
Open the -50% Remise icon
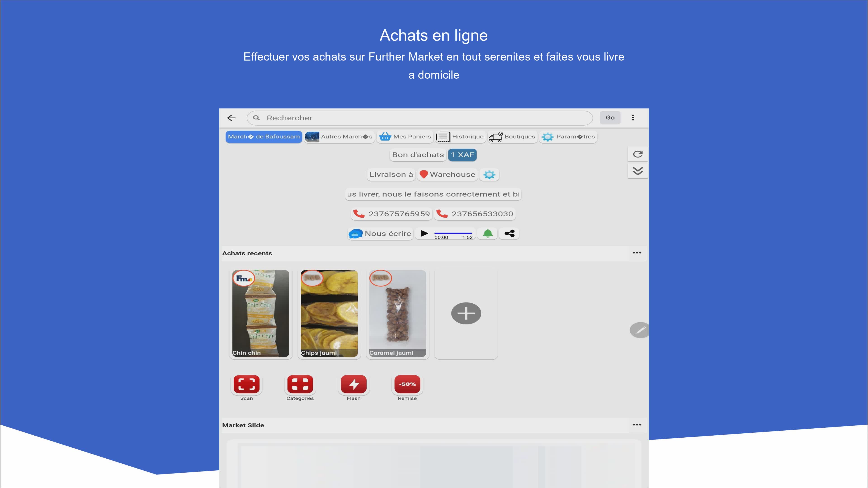pos(407,384)
